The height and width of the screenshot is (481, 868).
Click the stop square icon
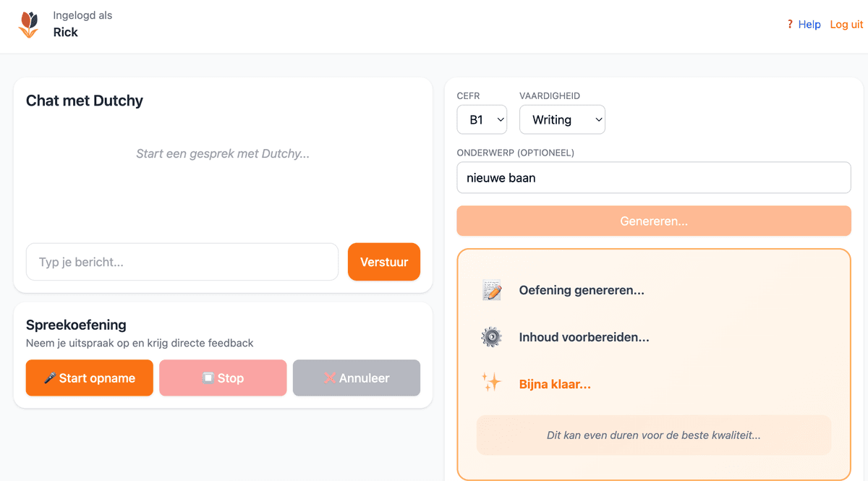pyautogui.click(x=208, y=378)
